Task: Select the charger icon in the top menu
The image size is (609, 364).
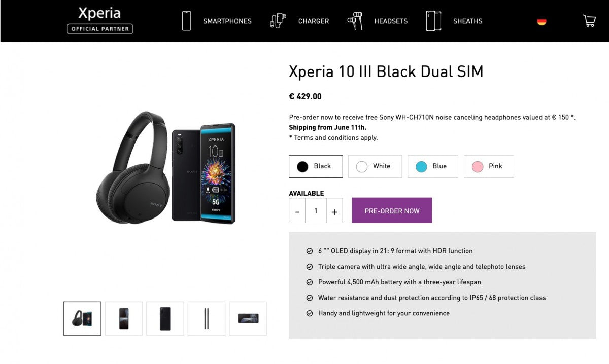Action: [277, 21]
